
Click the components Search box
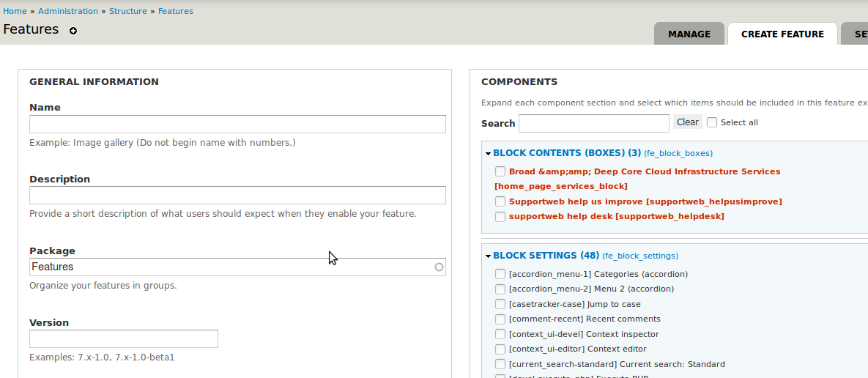(x=593, y=123)
